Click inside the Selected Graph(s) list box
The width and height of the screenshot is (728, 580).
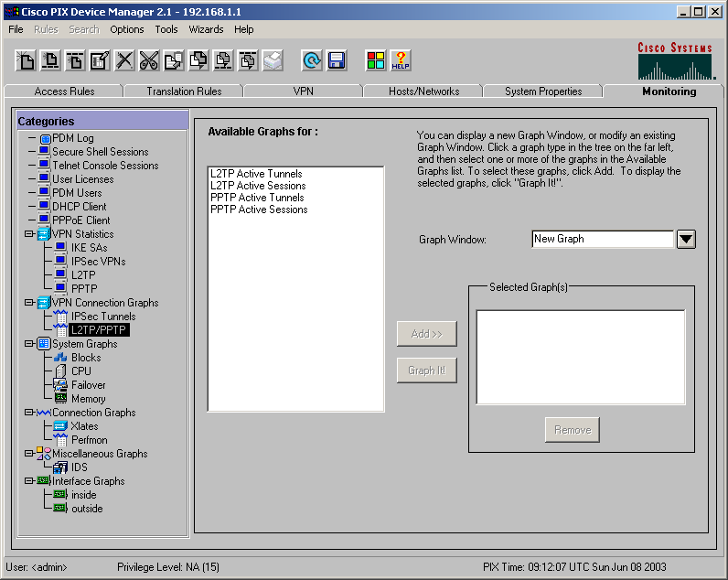[581, 357]
